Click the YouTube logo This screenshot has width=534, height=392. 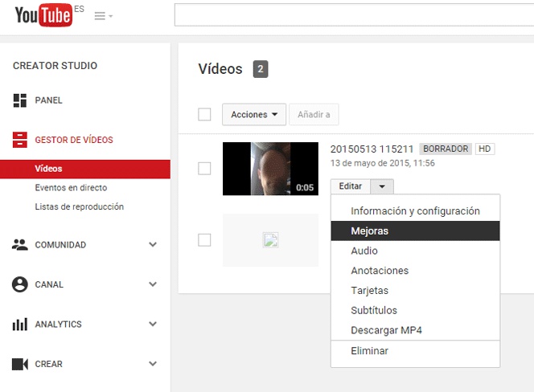pyautogui.click(x=44, y=15)
